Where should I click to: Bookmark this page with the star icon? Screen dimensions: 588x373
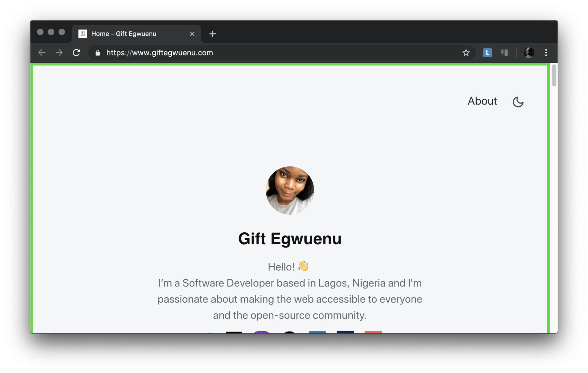pyautogui.click(x=466, y=52)
